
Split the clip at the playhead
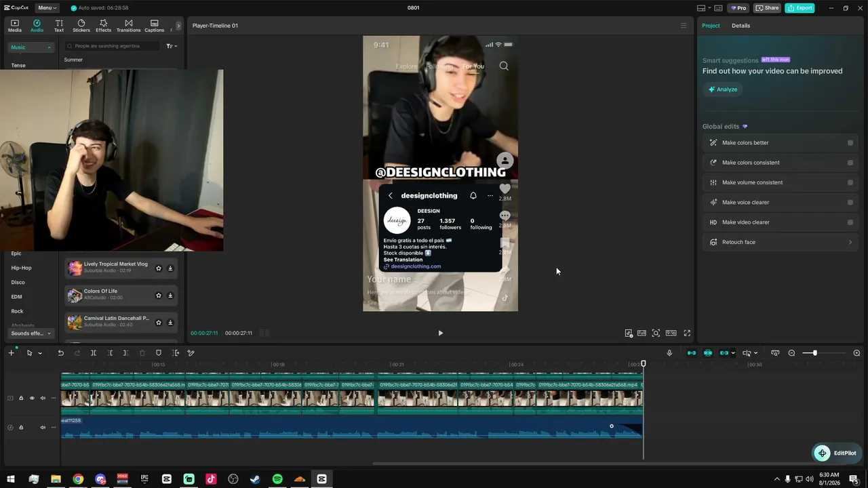point(94,352)
